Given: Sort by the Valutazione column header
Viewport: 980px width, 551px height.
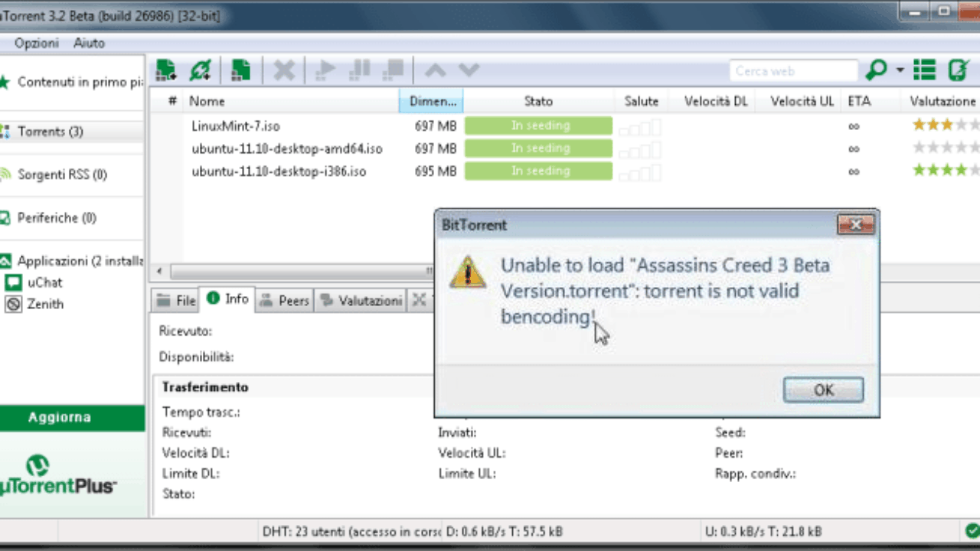Looking at the screenshot, I should tap(942, 101).
